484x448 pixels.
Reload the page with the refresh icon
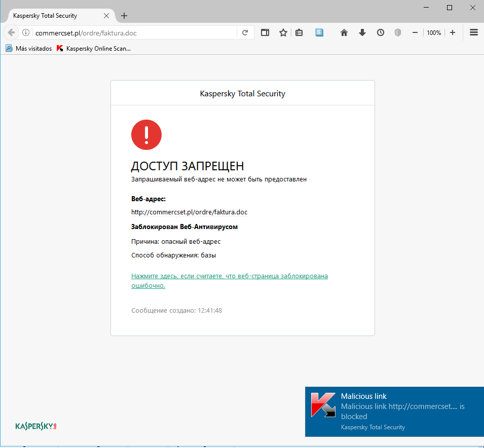pyautogui.click(x=245, y=33)
